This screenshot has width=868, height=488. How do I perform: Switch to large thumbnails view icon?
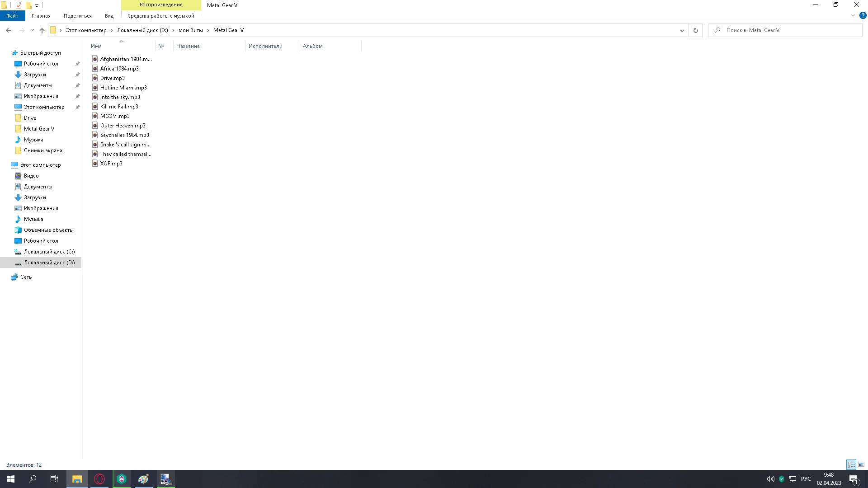[861, 465]
